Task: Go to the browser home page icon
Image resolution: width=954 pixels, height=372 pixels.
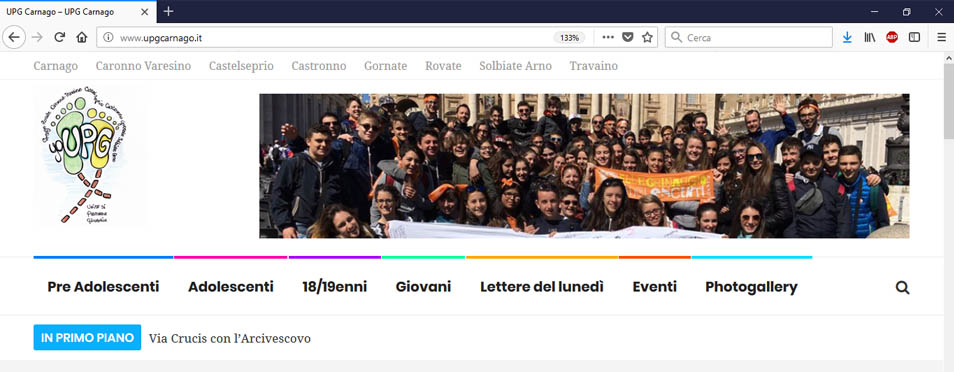Action: 82,37
